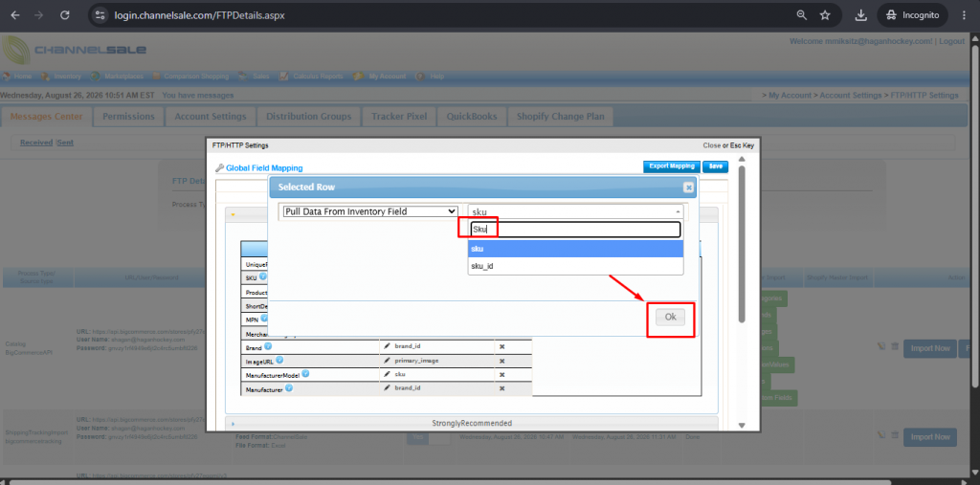The height and width of the screenshot is (485, 980).
Task: Click the address bar URL field
Action: pos(437,15)
